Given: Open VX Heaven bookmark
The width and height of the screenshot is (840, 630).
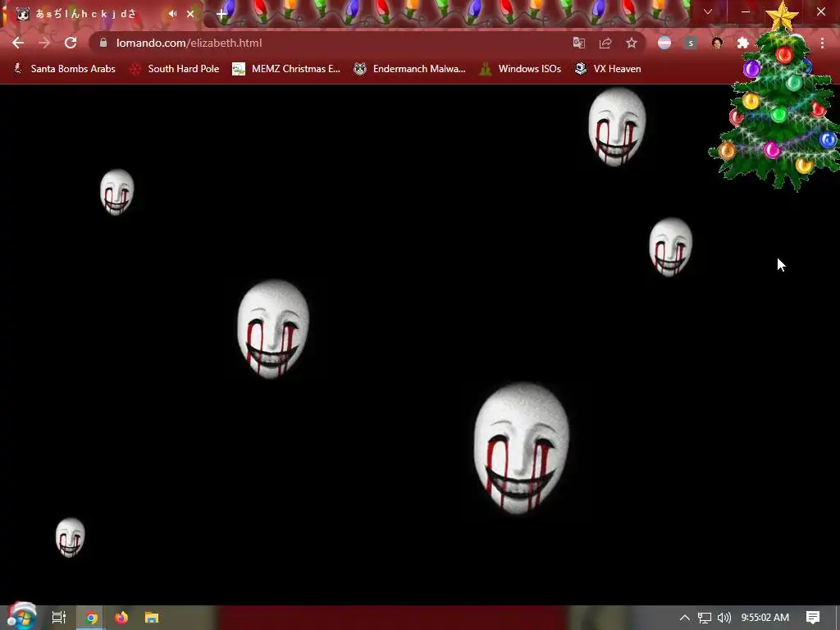Looking at the screenshot, I should pyautogui.click(x=608, y=69).
